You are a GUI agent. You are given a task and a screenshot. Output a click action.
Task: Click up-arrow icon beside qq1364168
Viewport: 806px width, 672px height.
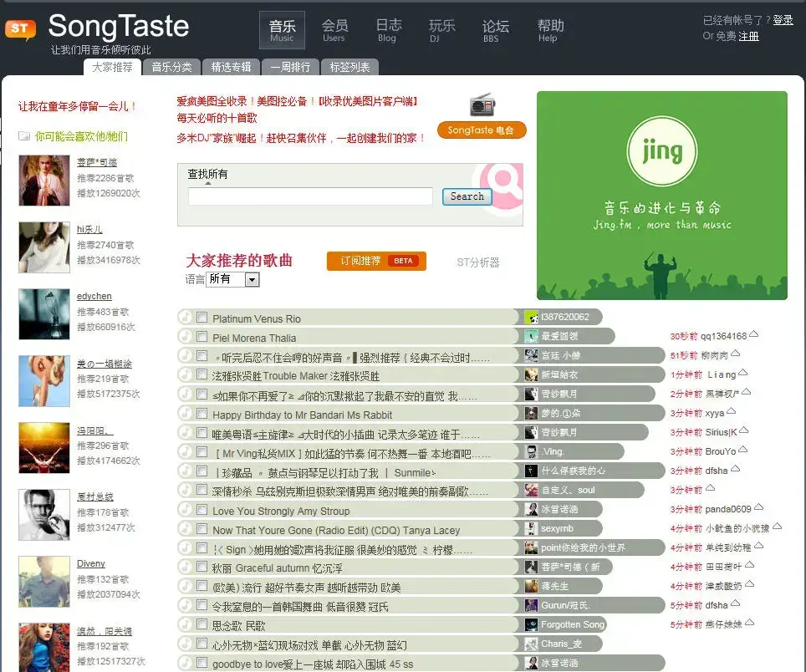pos(753,334)
